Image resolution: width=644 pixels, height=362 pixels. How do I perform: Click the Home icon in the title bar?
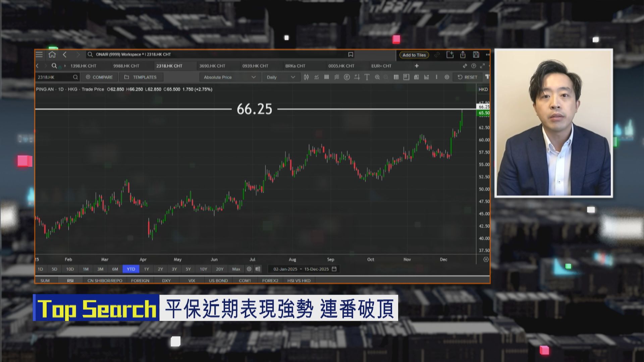coord(52,54)
